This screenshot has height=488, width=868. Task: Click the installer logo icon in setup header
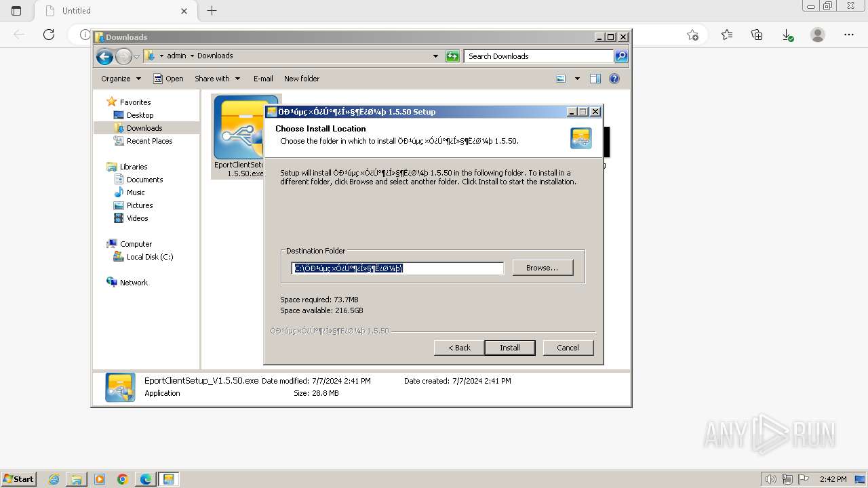pyautogui.click(x=581, y=138)
